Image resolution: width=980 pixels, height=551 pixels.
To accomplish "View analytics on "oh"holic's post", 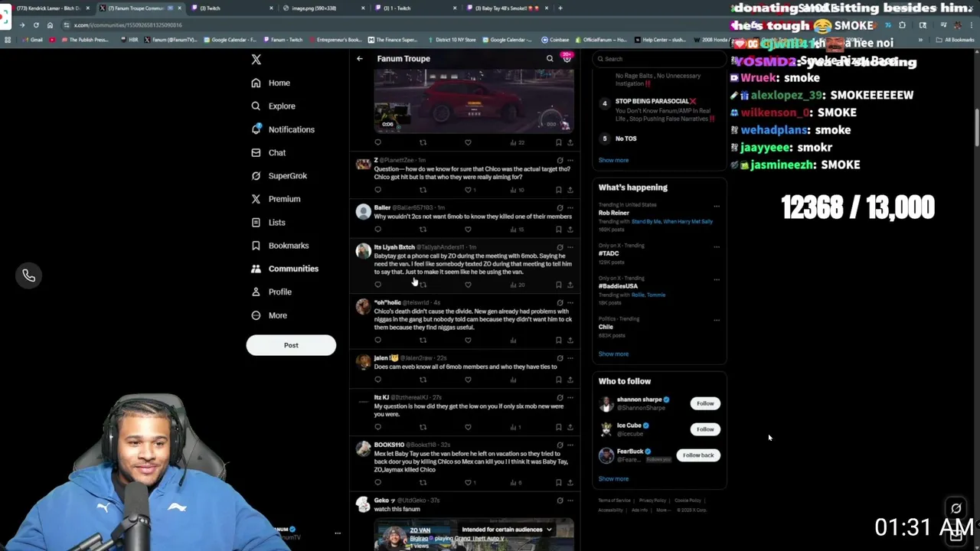I will click(x=513, y=341).
